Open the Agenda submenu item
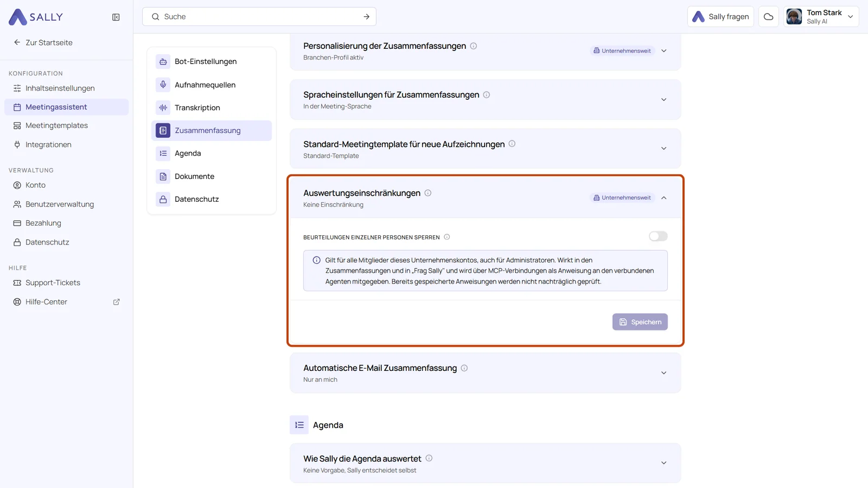 click(x=212, y=153)
